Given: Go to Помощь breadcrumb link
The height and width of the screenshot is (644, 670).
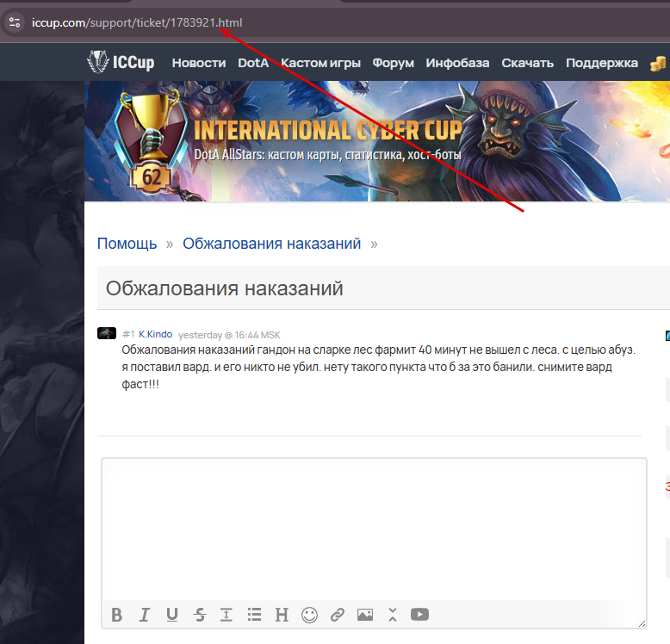Looking at the screenshot, I should [x=127, y=244].
